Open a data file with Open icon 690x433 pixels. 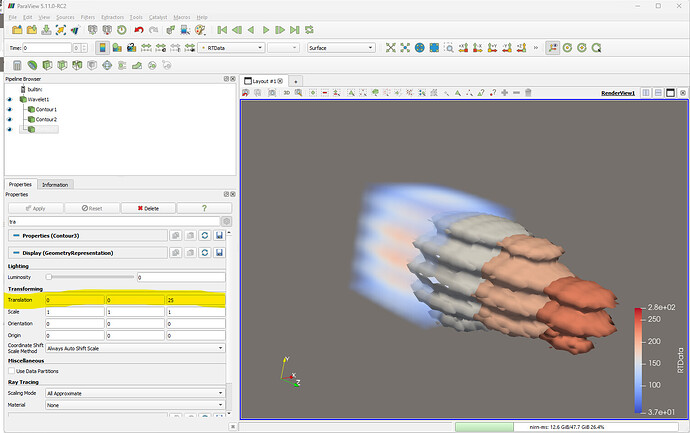pos(17,30)
